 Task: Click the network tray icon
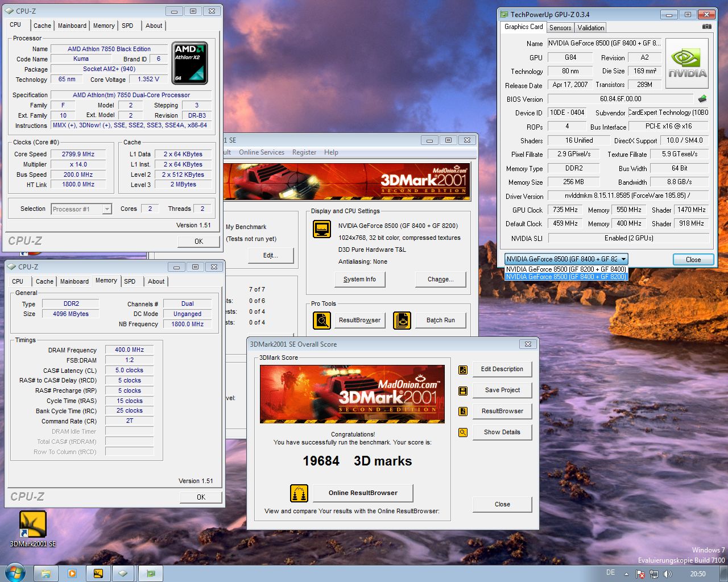(x=654, y=574)
